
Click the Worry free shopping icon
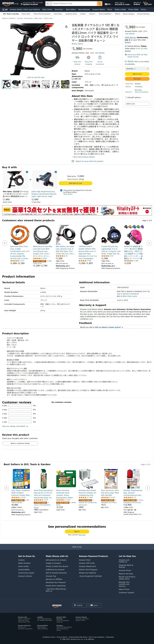pyautogui.click(x=89, y=57)
